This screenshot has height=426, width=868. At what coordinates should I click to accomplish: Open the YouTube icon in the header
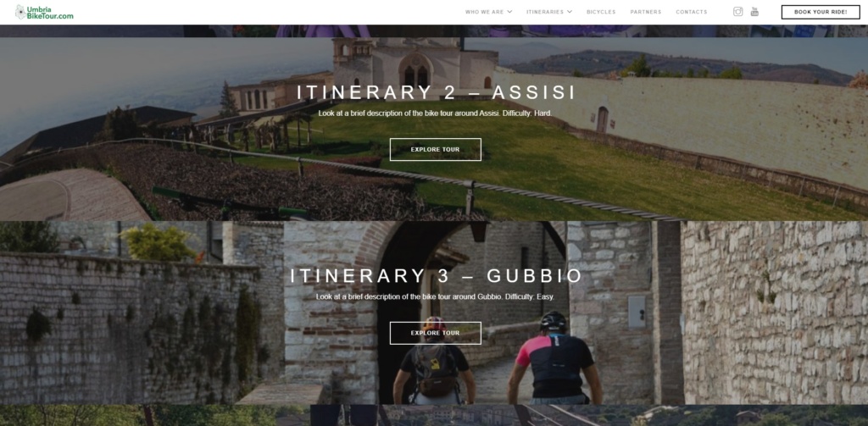754,12
